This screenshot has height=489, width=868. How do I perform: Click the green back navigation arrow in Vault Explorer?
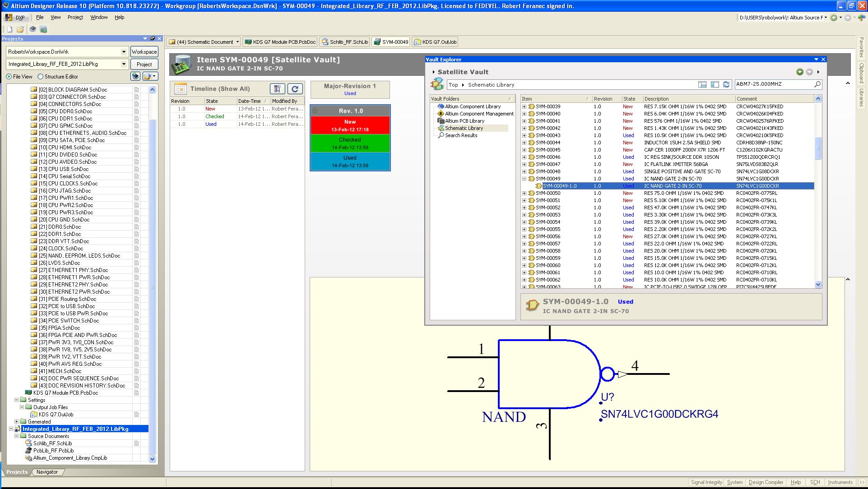coord(800,71)
